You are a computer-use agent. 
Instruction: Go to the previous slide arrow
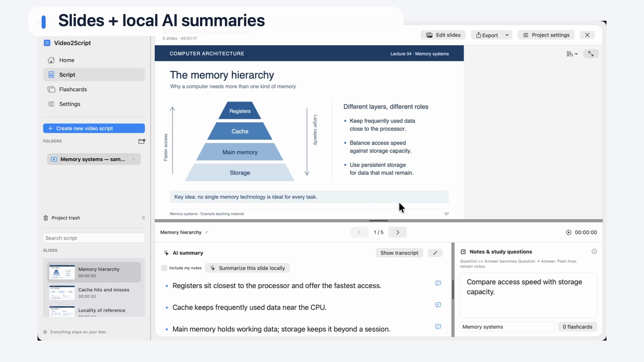point(359,232)
